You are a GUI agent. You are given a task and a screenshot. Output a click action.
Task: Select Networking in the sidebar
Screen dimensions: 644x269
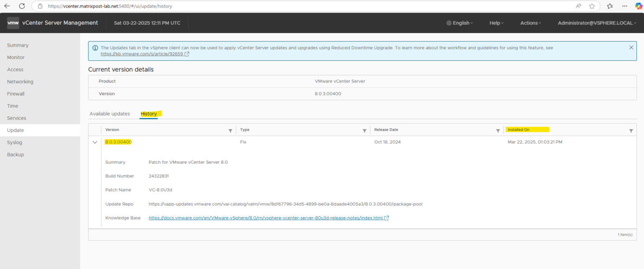[20, 81]
